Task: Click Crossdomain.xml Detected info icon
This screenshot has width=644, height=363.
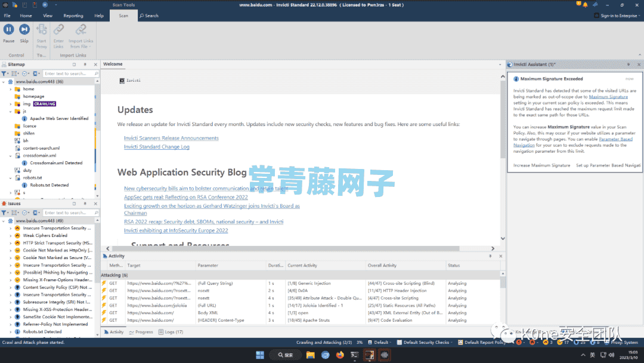Action: (x=24, y=163)
